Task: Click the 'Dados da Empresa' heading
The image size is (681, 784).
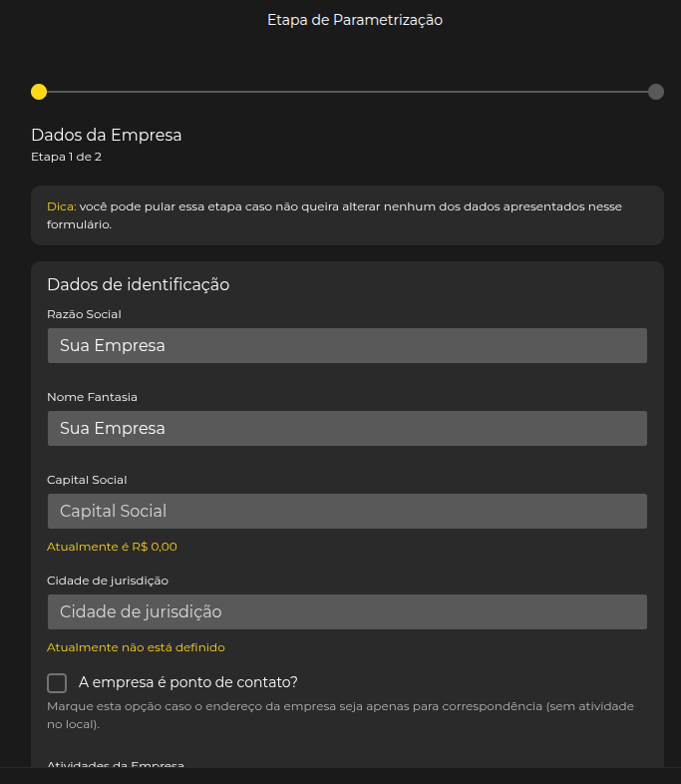Action: tap(106, 135)
